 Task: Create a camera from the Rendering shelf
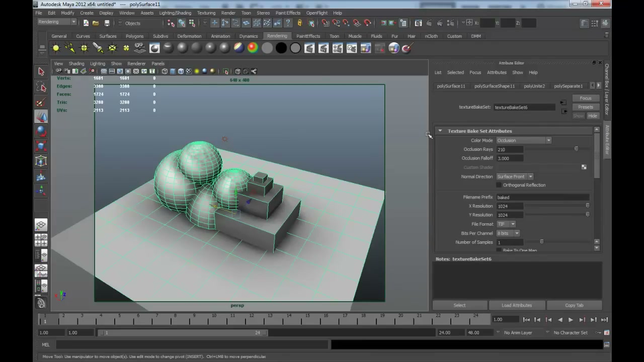click(140, 48)
